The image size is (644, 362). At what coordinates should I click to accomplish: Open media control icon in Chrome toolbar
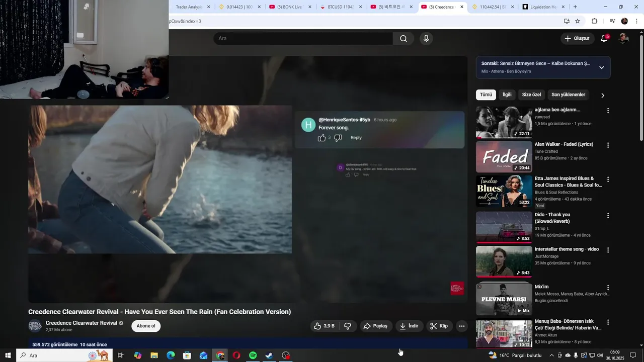[x=612, y=21]
